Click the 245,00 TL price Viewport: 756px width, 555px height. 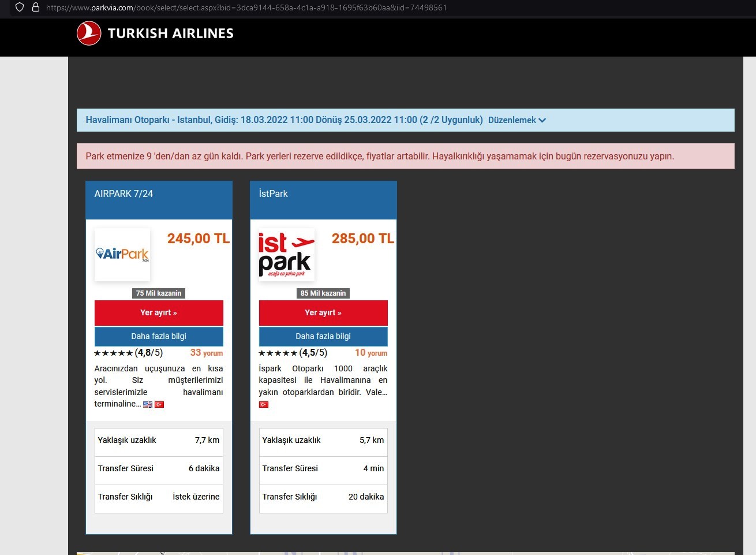point(199,239)
